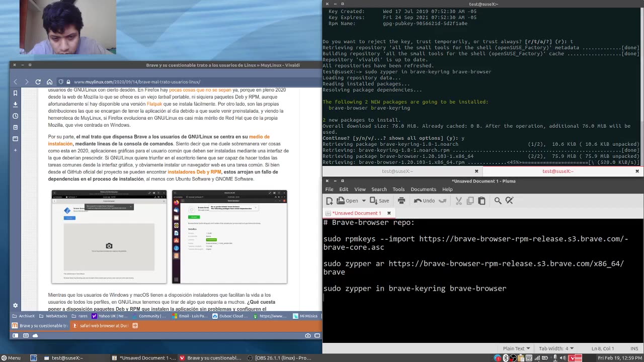Screen dimensions: 644x362
Task: Undo last action in Pluma
Action: [x=425, y=201]
